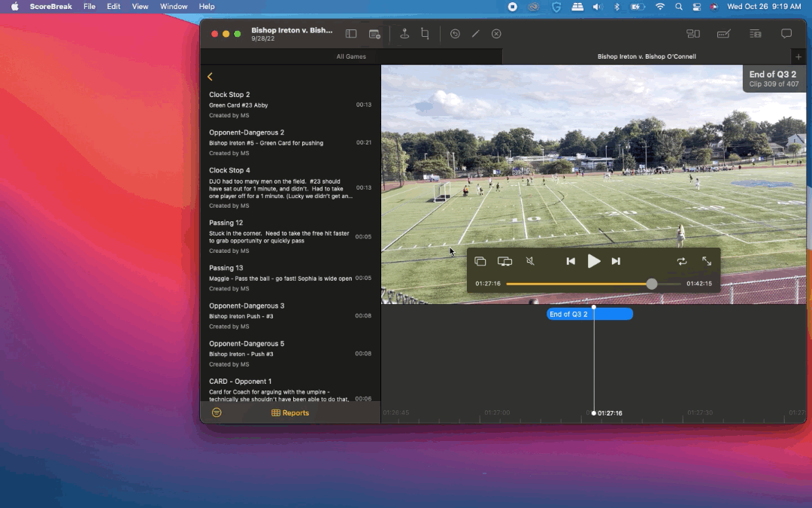This screenshot has height=508, width=812.
Task: Select the Passing 13 clip
Action: pos(290,278)
